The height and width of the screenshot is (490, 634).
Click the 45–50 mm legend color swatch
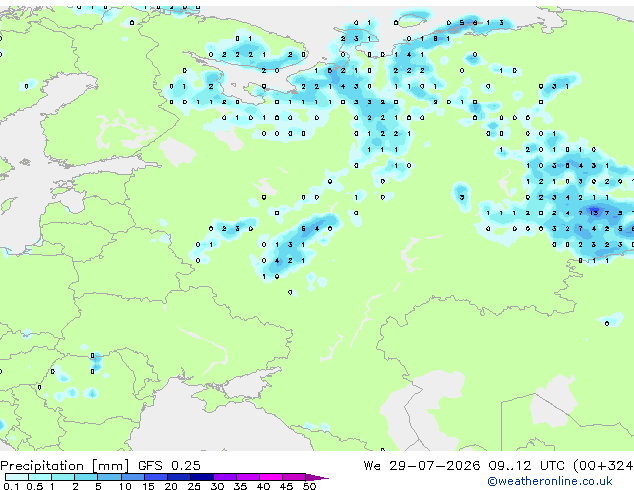click(294, 477)
